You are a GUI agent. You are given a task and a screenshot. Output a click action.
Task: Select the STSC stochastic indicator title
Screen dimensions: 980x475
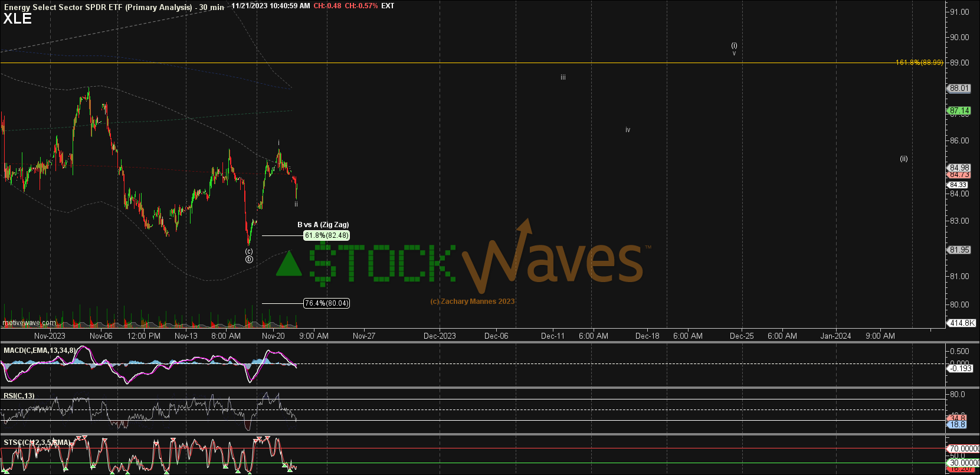tap(37, 443)
